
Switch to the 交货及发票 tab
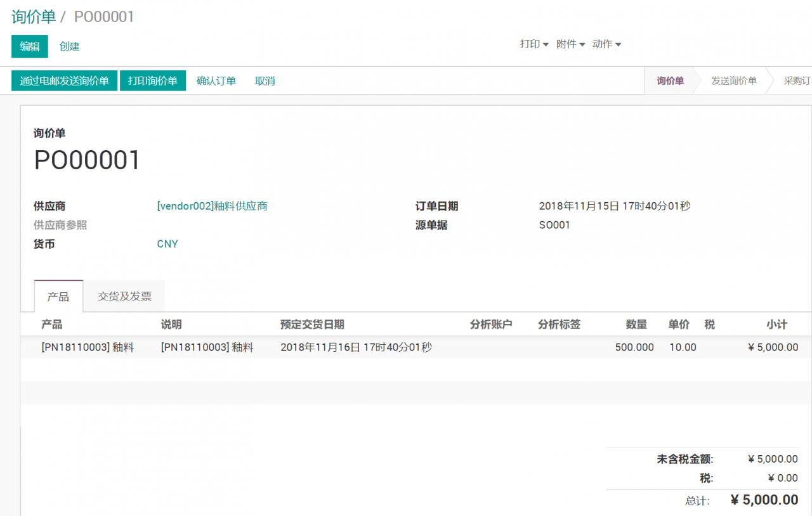[x=124, y=296]
